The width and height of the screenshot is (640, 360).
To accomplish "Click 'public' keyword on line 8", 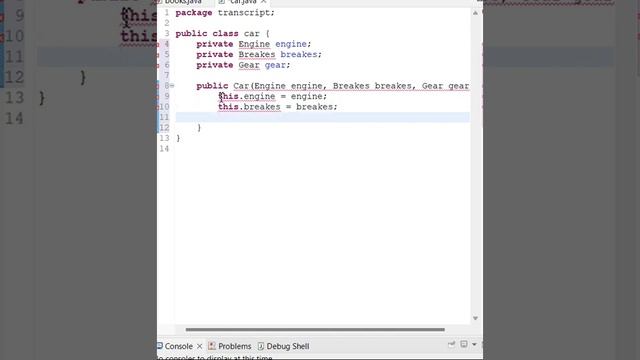I will pos(212,86).
